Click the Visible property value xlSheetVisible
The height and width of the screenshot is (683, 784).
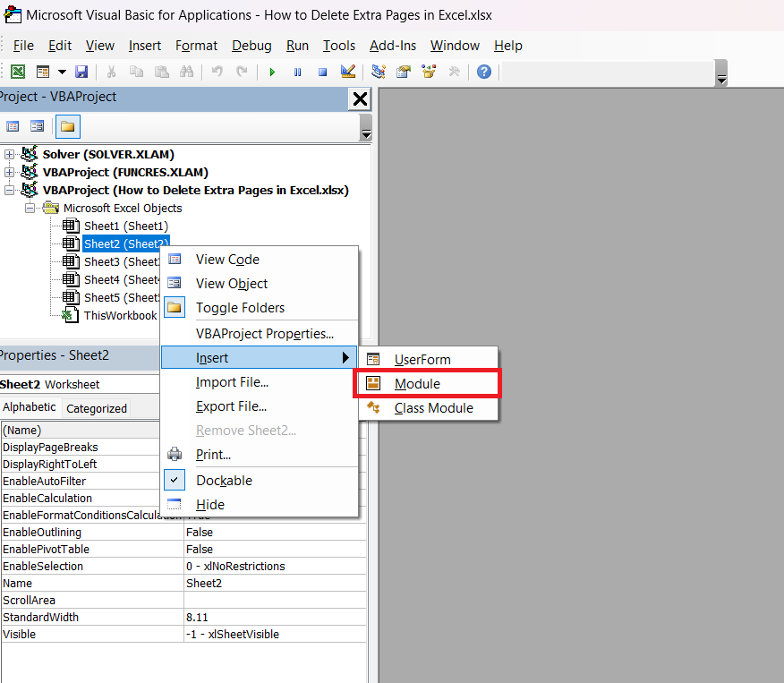pos(275,634)
